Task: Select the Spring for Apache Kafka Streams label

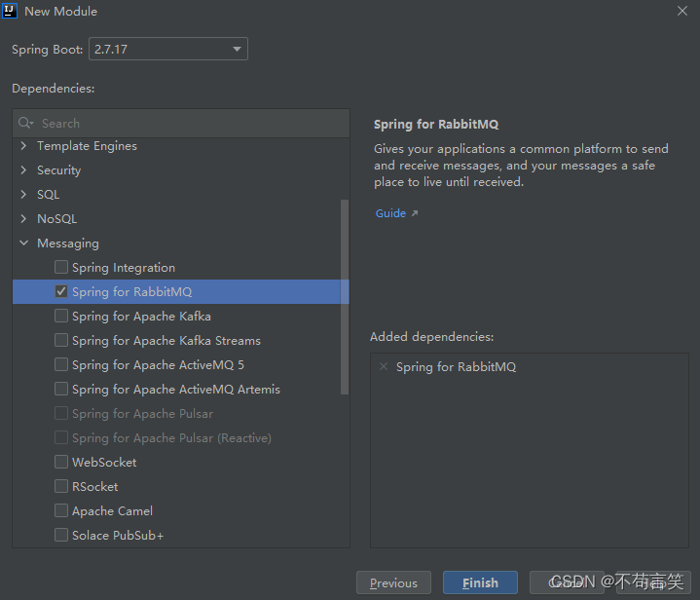Action: [x=166, y=341]
